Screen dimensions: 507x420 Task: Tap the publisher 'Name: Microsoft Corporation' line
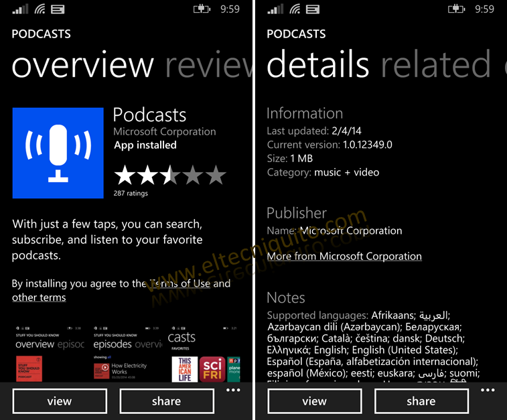click(335, 231)
